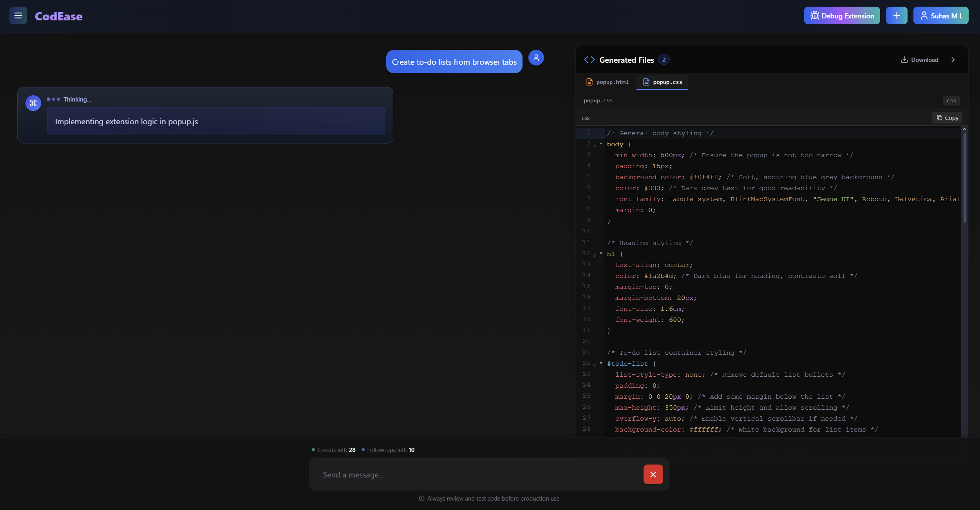
Task: Switch to the popup.html tab
Action: click(x=607, y=82)
